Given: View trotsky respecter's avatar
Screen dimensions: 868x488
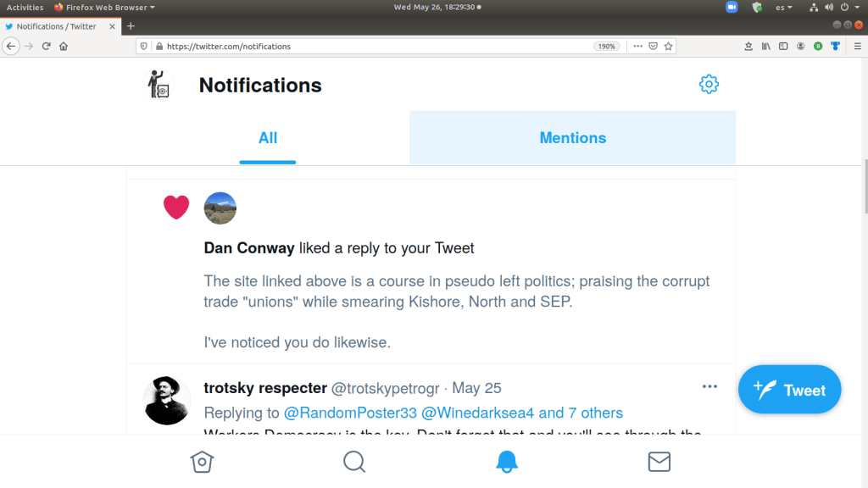Looking at the screenshot, I should point(168,400).
